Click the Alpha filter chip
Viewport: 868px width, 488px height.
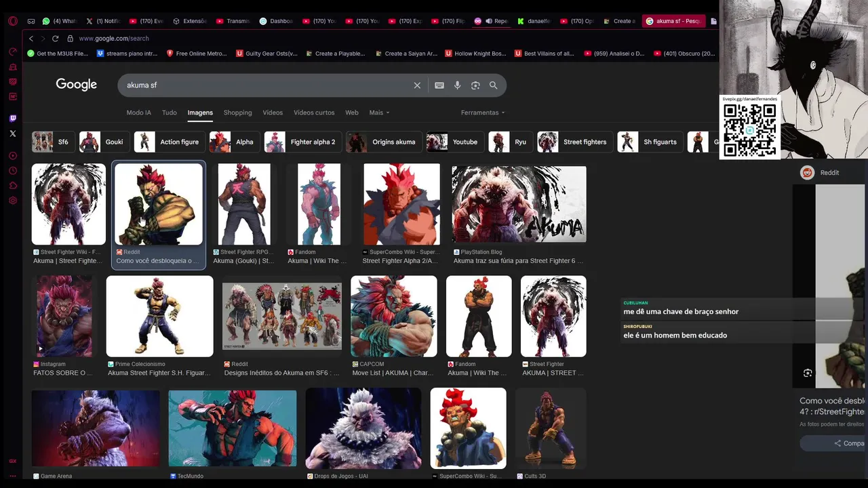(x=234, y=142)
